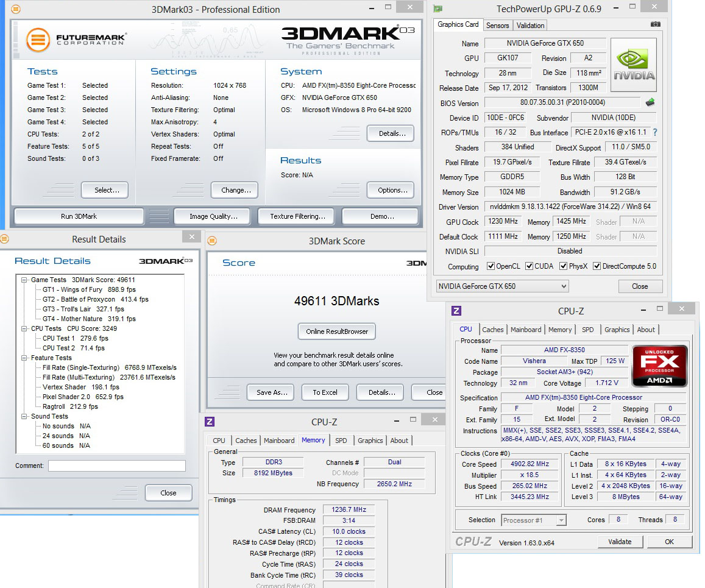The height and width of the screenshot is (588, 705).
Task: Click Details... in 3DMark Score window
Action: click(381, 392)
